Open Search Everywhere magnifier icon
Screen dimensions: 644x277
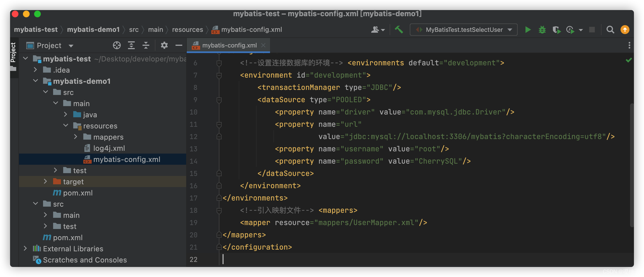coord(610,30)
